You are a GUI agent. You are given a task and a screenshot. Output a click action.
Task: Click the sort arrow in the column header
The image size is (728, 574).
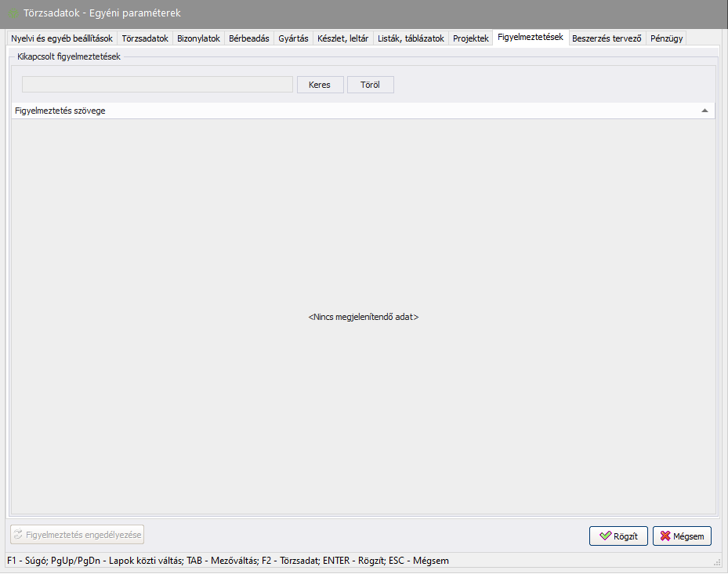704,111
